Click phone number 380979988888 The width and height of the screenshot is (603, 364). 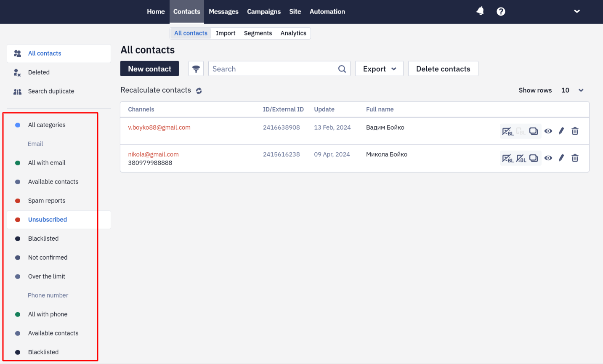point(150,163)
